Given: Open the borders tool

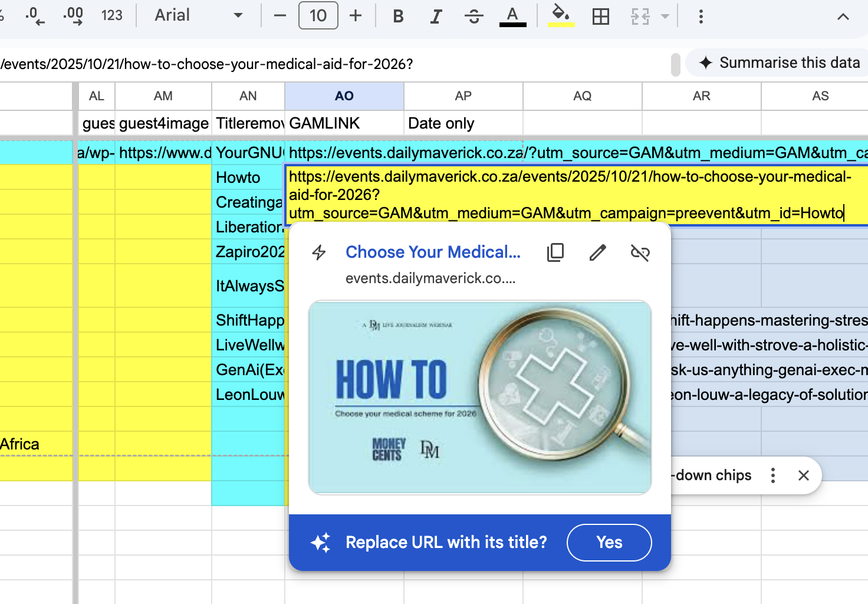Looking at the screenshot, I should [x=600, y=17].
